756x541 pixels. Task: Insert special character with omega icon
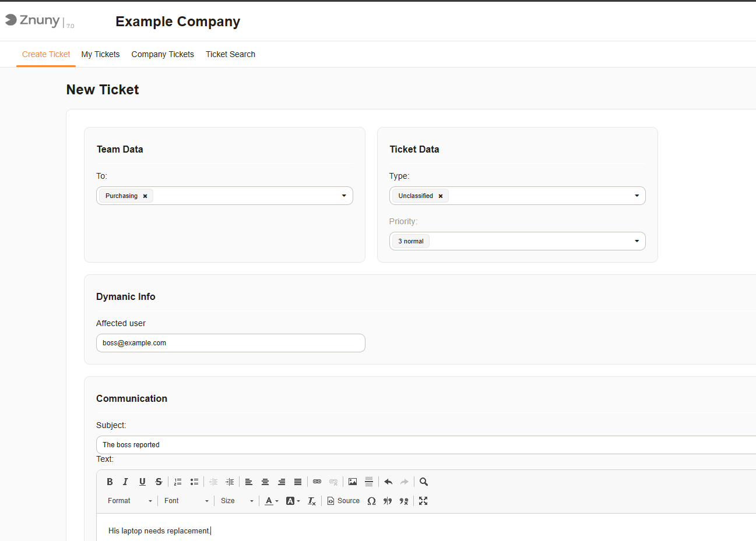pos(371,501)
